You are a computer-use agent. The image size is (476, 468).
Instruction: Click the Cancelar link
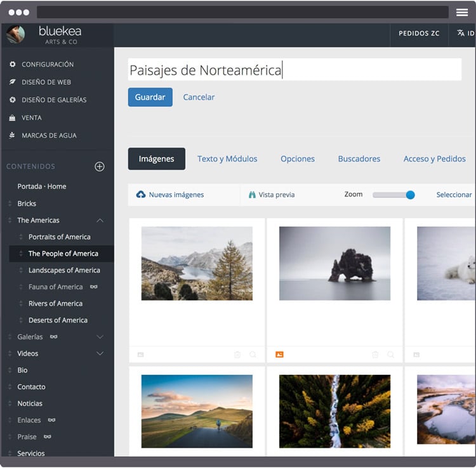(199, 97)
